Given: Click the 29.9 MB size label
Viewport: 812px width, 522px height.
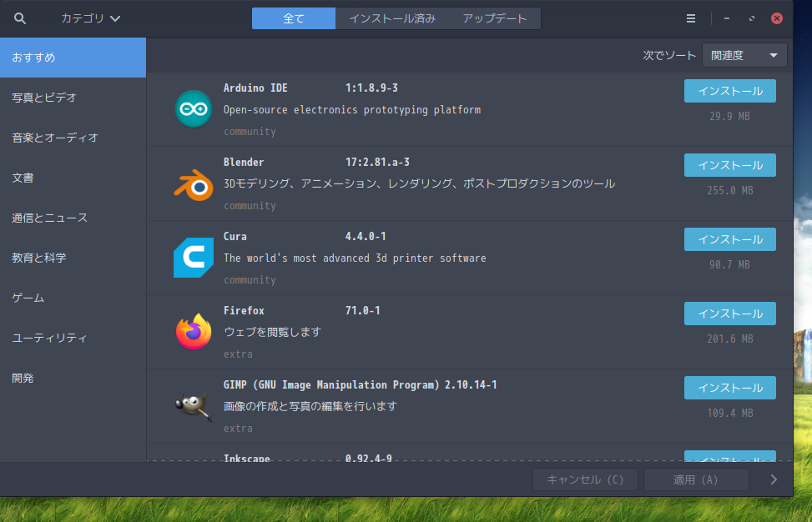Looking at the screenshot, I should pos(729,117).
